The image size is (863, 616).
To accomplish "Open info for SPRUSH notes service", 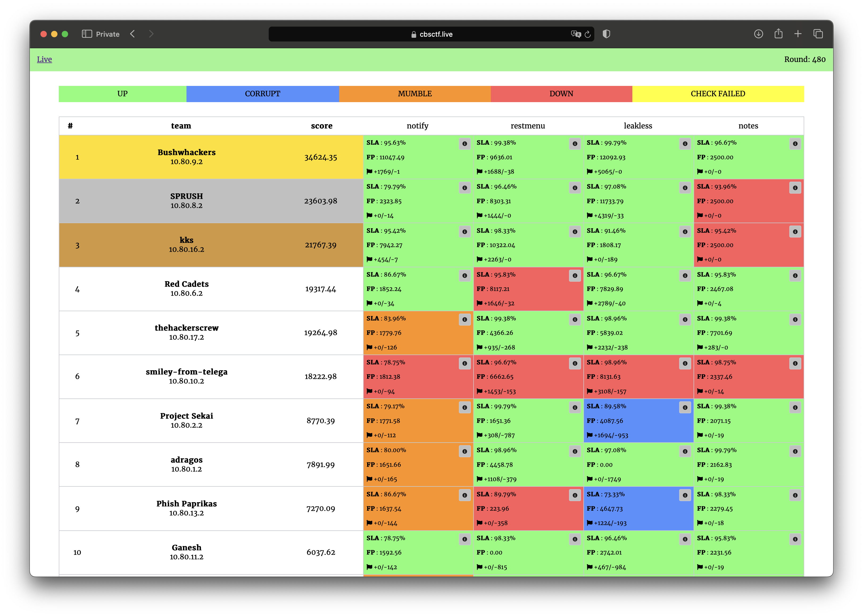I will click(795, 188).
